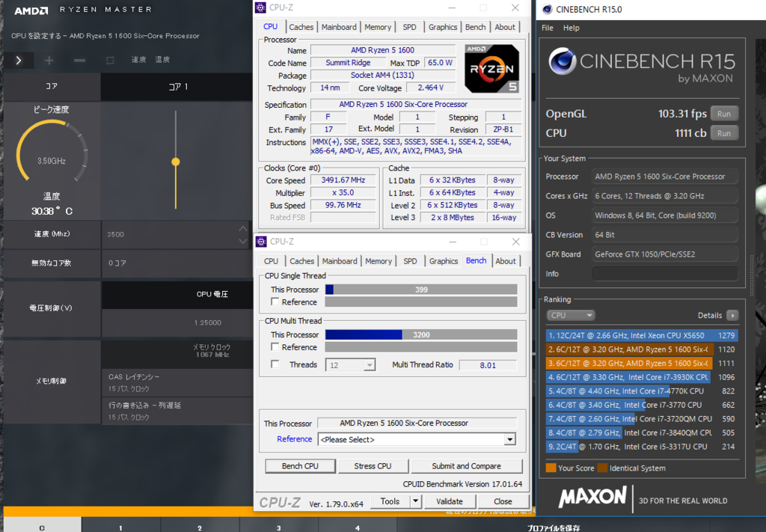Select profile 2 tab in Ryzen Master
The image size is (766, 532).
pyautogui.click(x=200, y=525)
